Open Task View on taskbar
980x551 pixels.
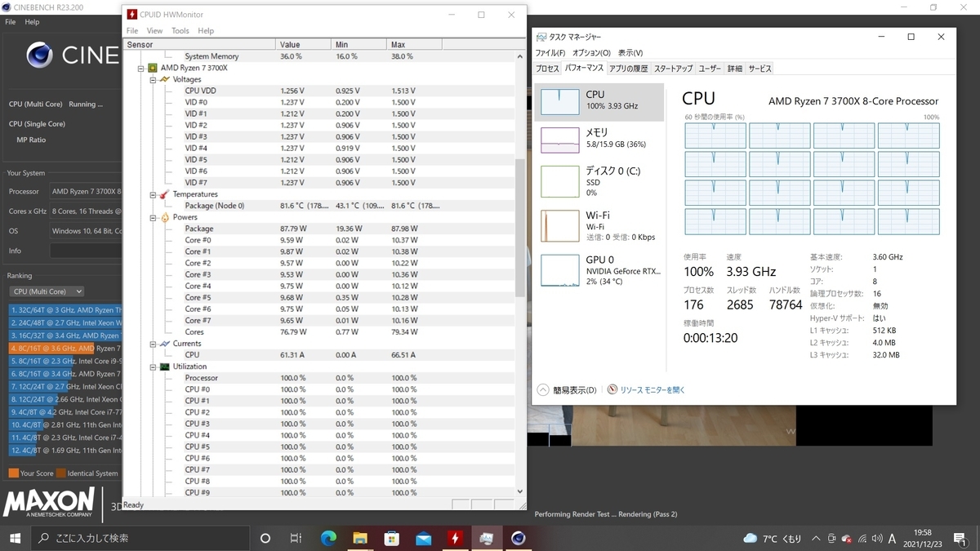point(296,538)
